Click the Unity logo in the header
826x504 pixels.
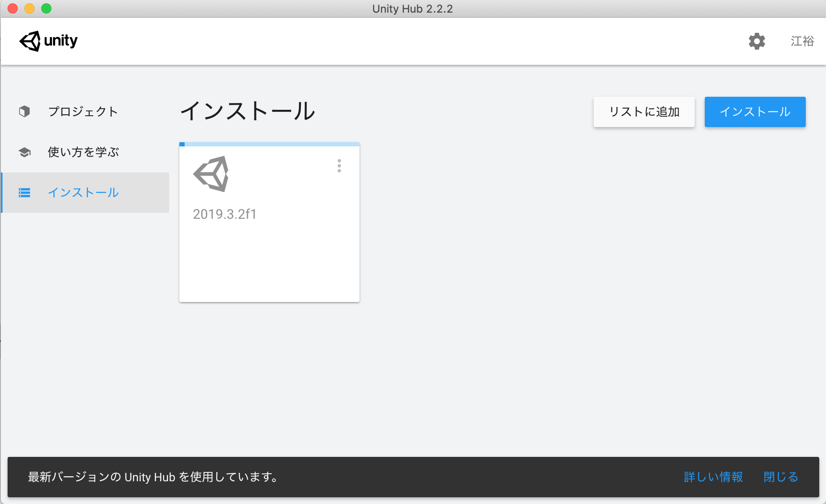[48, 41]
